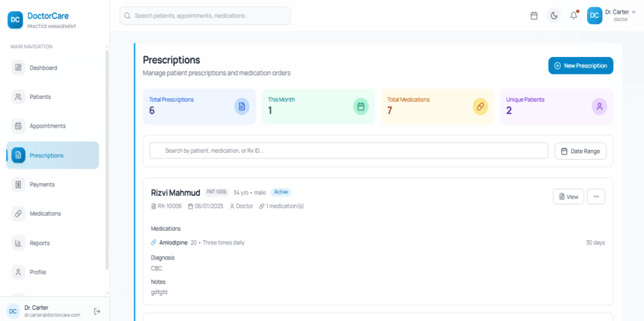
Task: Click the prescription search by patient field
Action: [348, 151]
